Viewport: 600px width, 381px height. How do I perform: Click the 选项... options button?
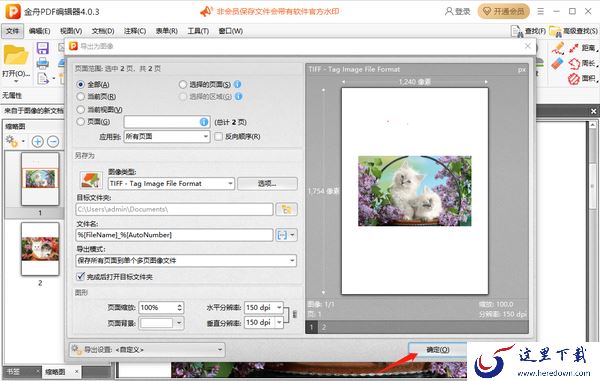(267, 184)
